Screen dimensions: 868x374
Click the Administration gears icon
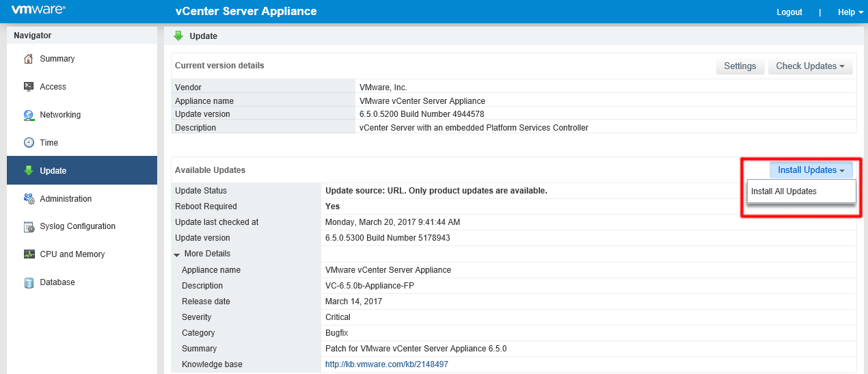coord(29,199)
